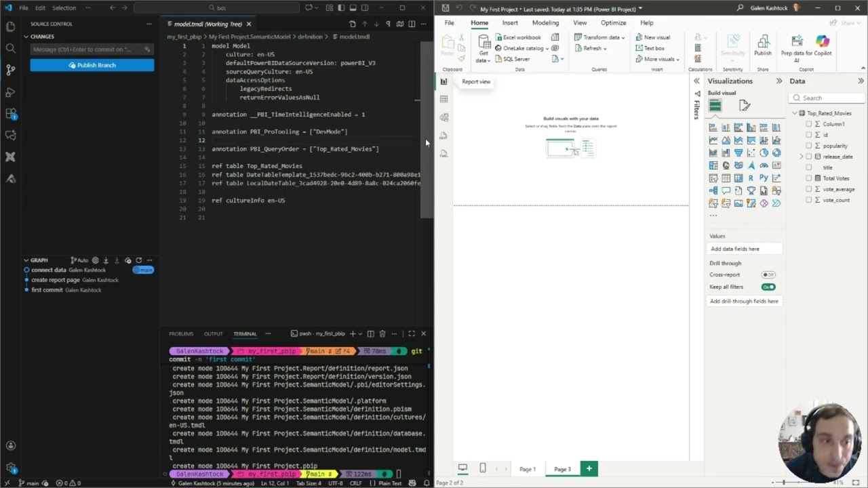Open DAX query view in Power BI
The height and width of the screenshot is (488, 868).
click(x=443, y=136)
